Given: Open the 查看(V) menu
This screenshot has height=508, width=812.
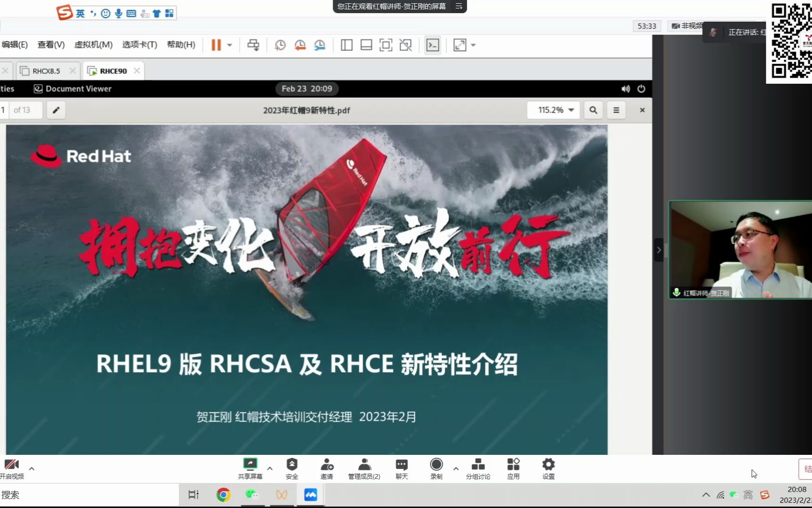Looking at the screenshot, I should click(51, 45).
